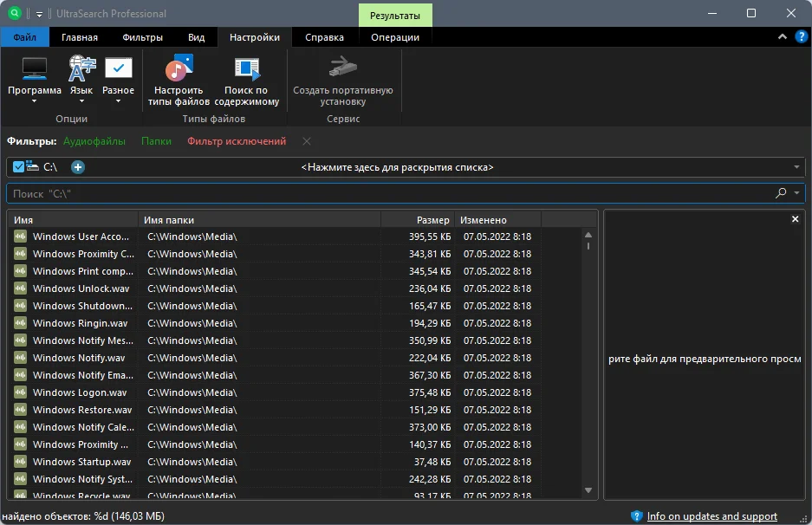
Task: Click the results scrollbar down arrow
Action: pyautogui.click(x=588, y=490)
